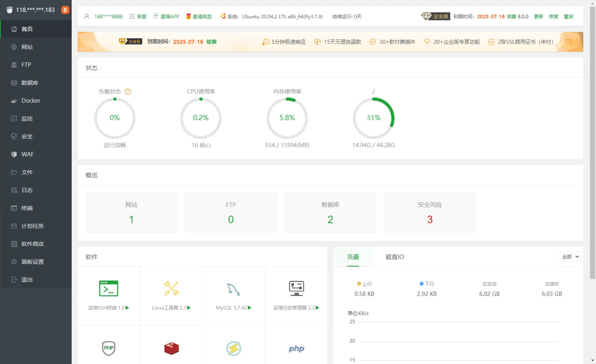596x364 pixels.
Task: Open the 文件 folder sidebar icon
Action: click(x=14, y=172)
